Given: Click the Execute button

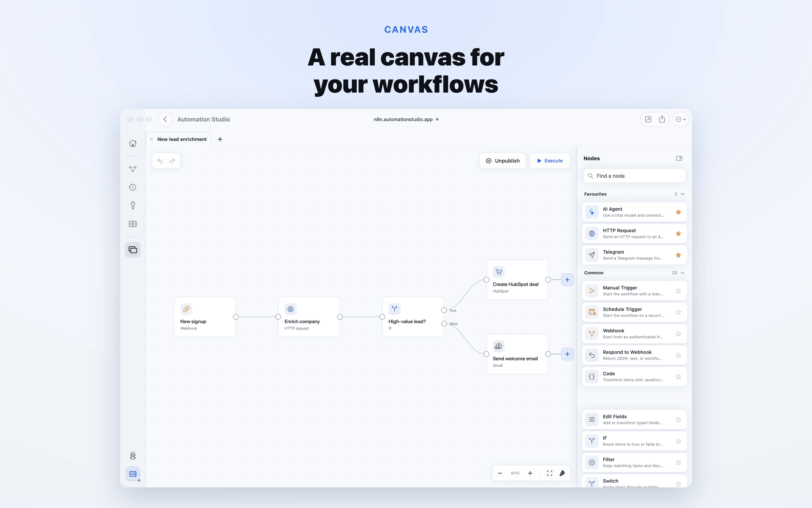Looking at the screenshot, I should click(x=550, y=161).
